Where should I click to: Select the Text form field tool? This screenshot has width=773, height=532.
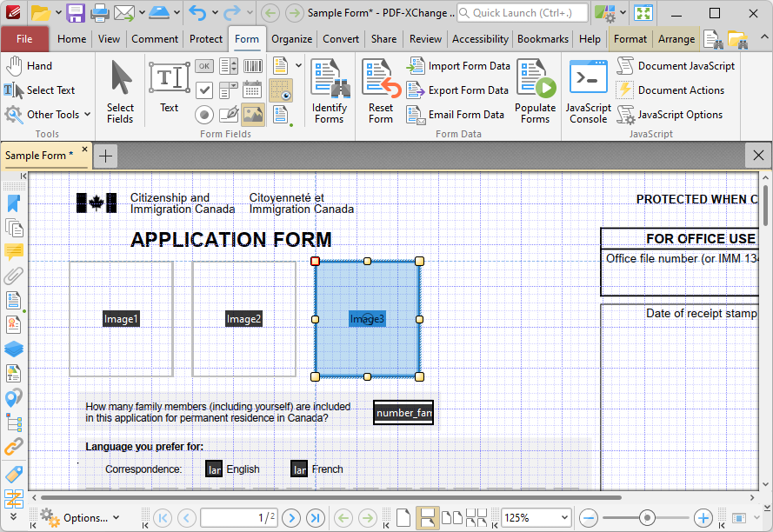pyautogui.click(x=169, y=87)
